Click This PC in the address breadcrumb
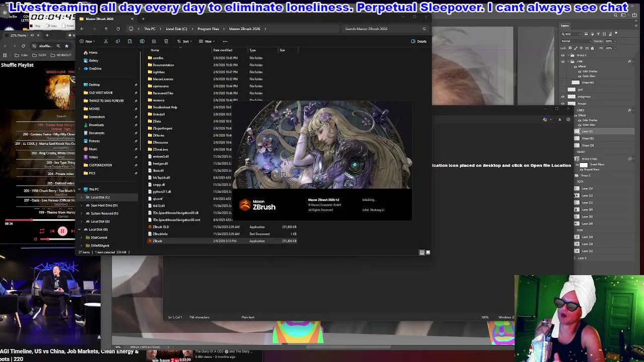The width and height of the screenshot is (644, 362). [150, 29]
